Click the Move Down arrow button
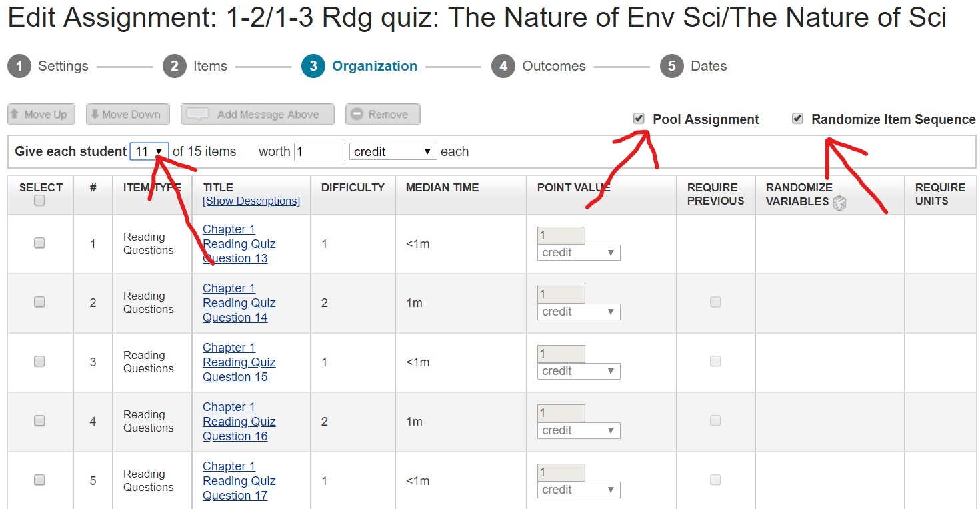This screenshot has width=980, height=509. pyautogui.click(x=128, y=115)
